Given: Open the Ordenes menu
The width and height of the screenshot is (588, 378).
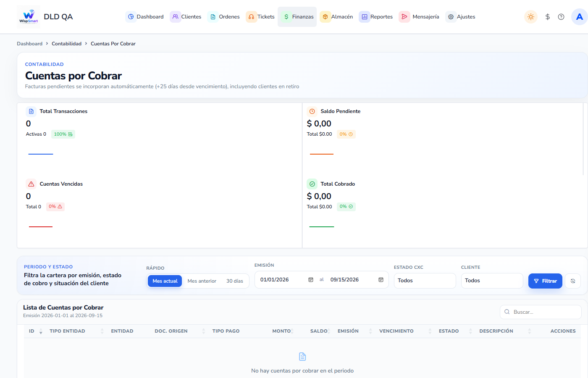Looking at the screenshot, I should (x=225, y=17).
